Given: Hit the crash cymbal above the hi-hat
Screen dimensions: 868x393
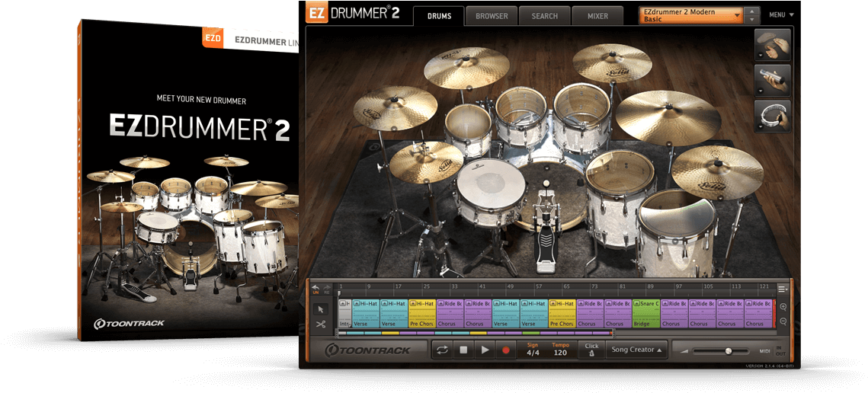Looking at the screenshot, I should pos(396,108).
